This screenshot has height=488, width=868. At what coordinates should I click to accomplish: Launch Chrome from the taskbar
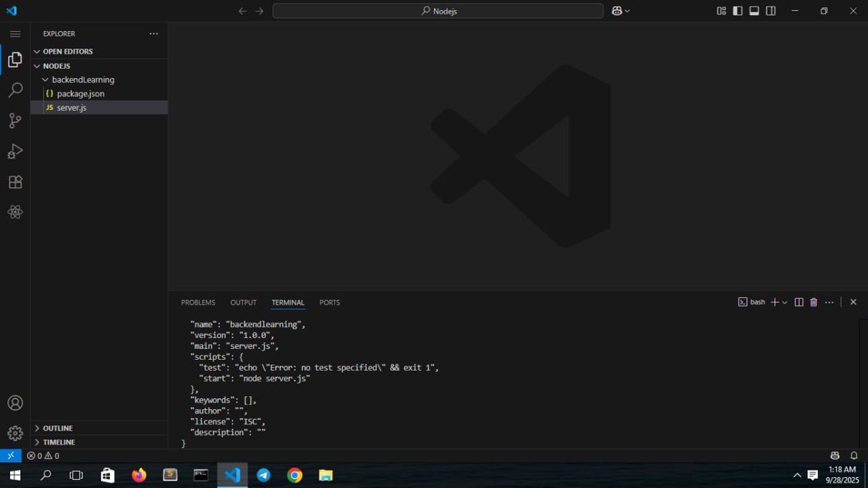[x=294, y=476]
